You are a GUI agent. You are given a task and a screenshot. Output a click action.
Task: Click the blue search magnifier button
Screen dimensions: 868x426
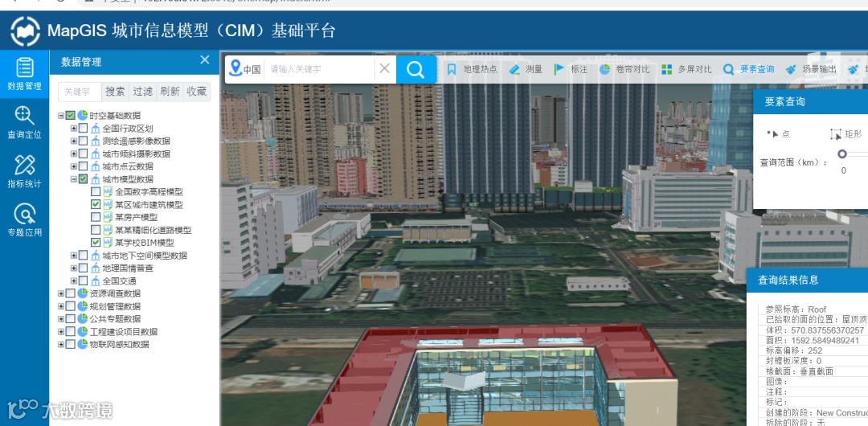coord(416,69)
